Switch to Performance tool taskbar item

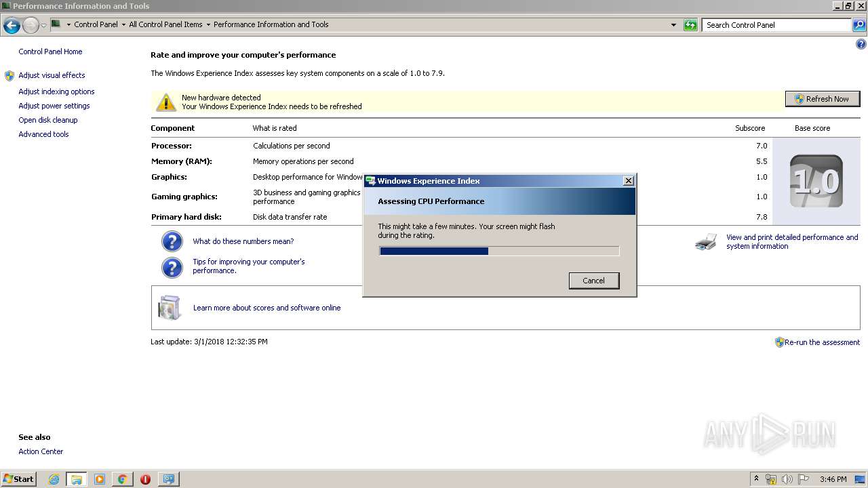pos(168,479)
